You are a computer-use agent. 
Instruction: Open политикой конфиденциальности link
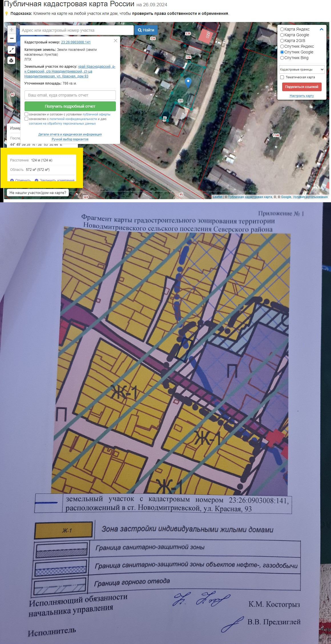73,119
